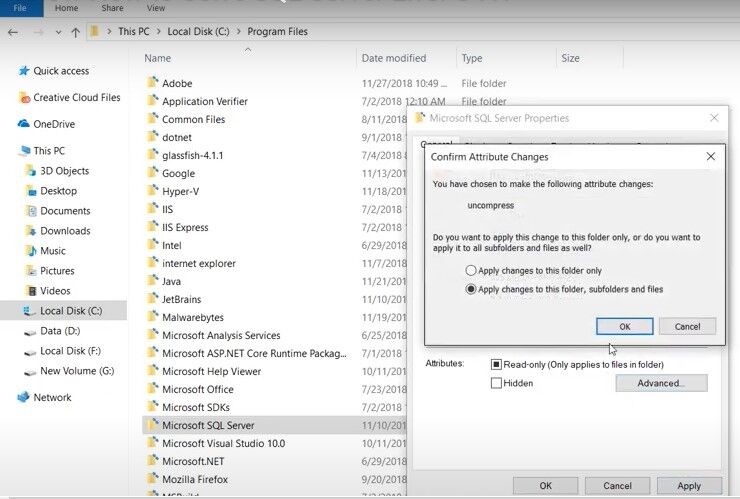Expand the chevron before This PC in address bar
Screen dimensions: 740x499
109,32
